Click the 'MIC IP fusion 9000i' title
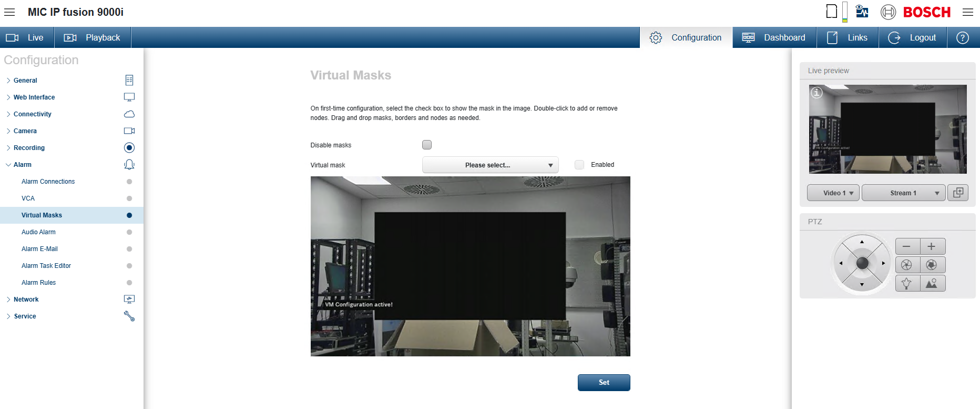The height and width of the screenshot is (409, 980). click(x=76, y=12)
